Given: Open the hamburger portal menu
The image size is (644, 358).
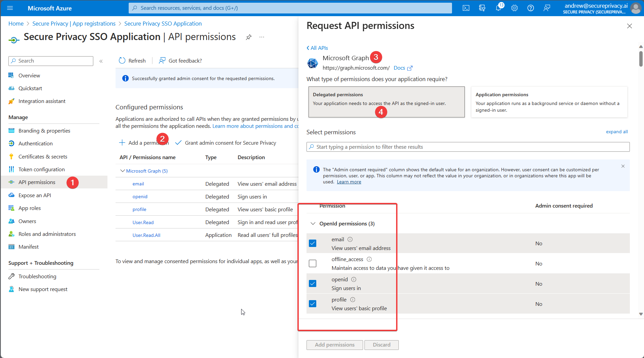Looking at the screenshot, I should [x=10, y=8].
